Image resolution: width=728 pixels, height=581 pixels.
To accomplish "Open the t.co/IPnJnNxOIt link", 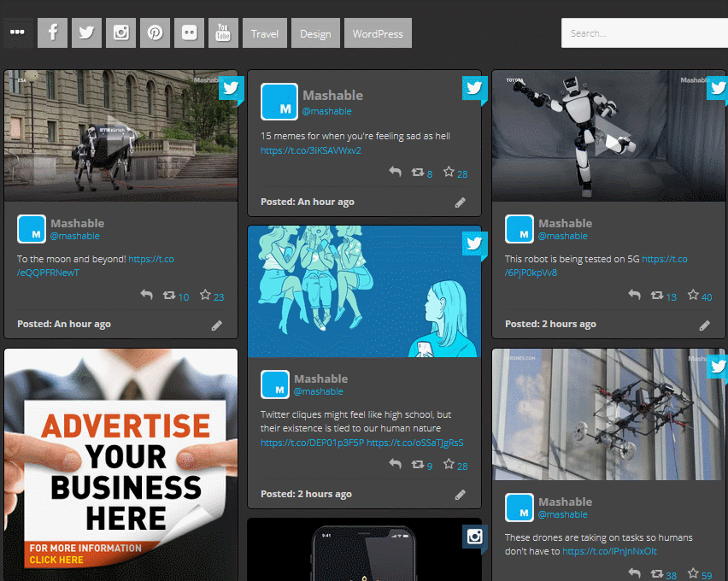I will coord(609,551).
